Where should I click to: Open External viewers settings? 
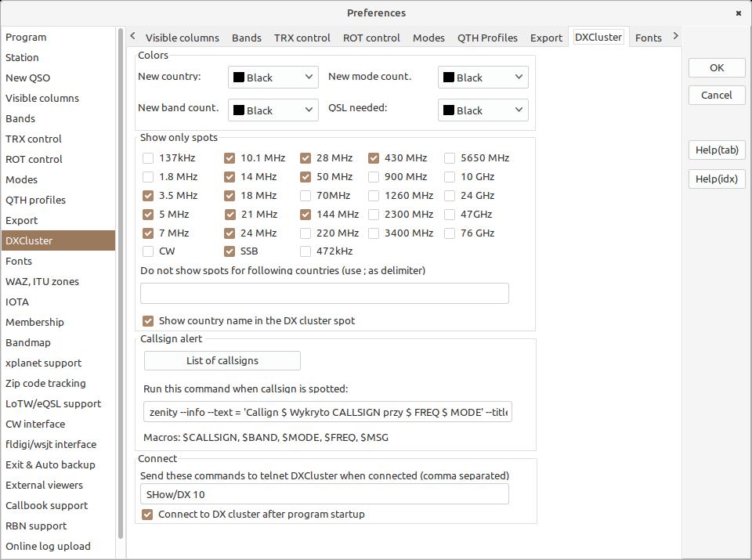pyautogui.click(x=59, y=486)
